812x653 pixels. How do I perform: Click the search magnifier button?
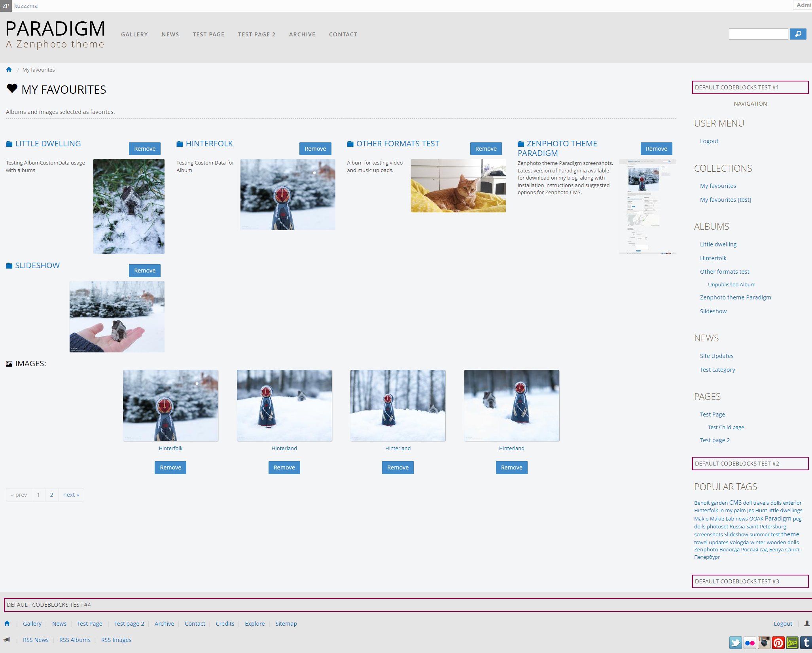tap(798, 34)
